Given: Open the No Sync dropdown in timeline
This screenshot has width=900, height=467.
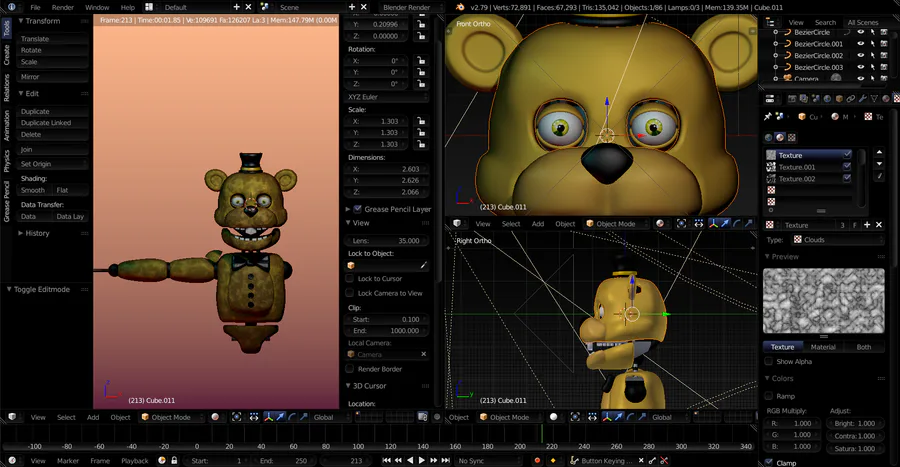Looking at the screenshot, I should pyautogui.click(x=488, y=460).
